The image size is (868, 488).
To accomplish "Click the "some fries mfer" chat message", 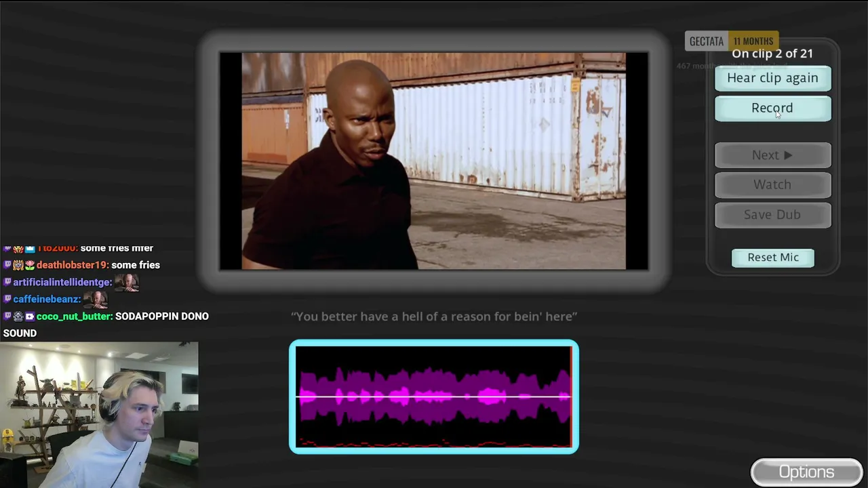I will pyautogui.click(x=117, y=248).
